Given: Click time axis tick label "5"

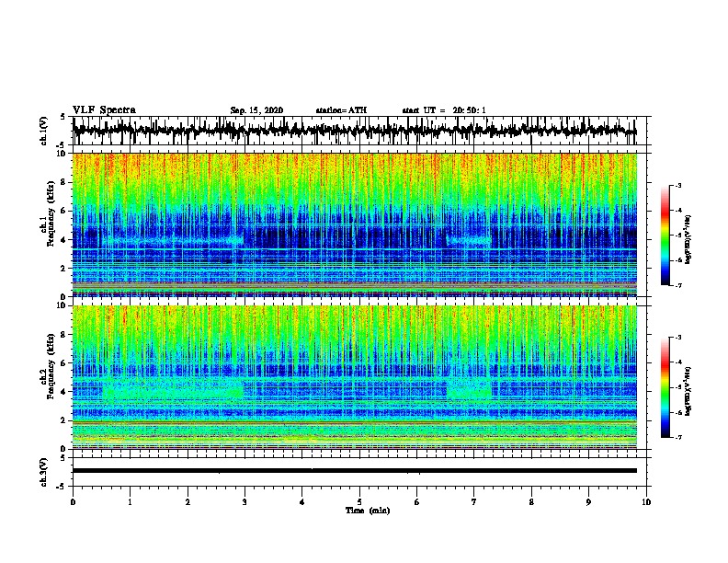Looking at the screenshot, I should (x=359, y=502).
